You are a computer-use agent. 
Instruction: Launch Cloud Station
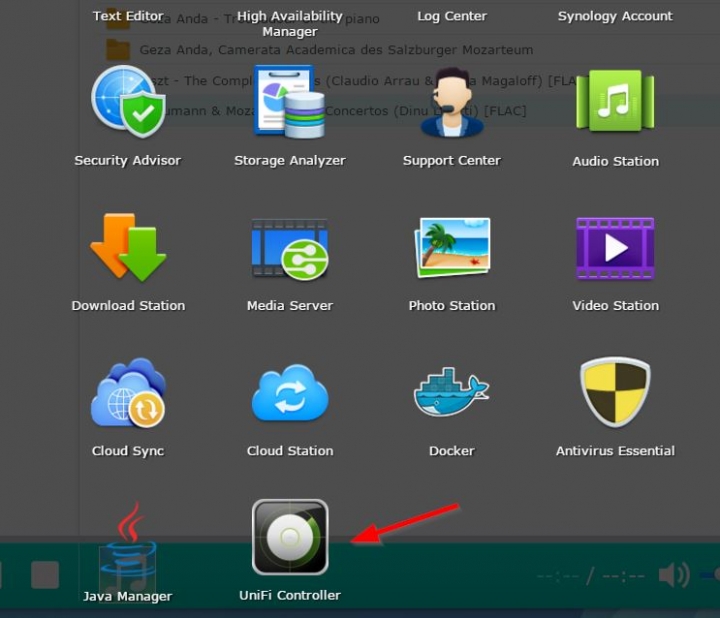click(290, 393)
